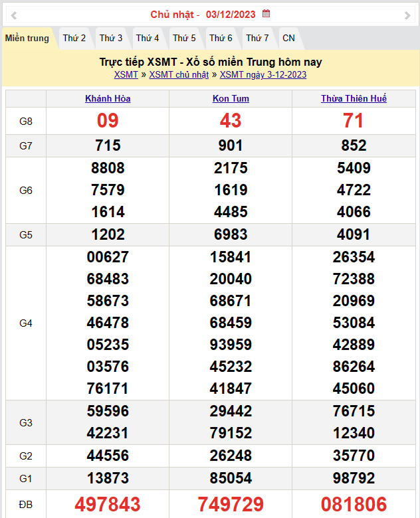
Task: Select the Miền trung tab
Action: point(27,39)
